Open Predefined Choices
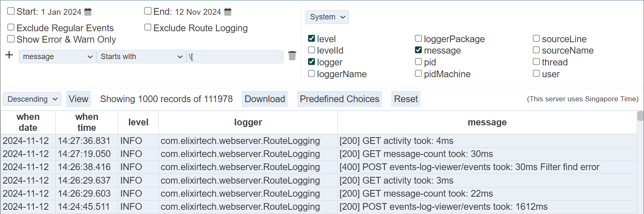Screen dimensions: 644x214 coord(339,99)
